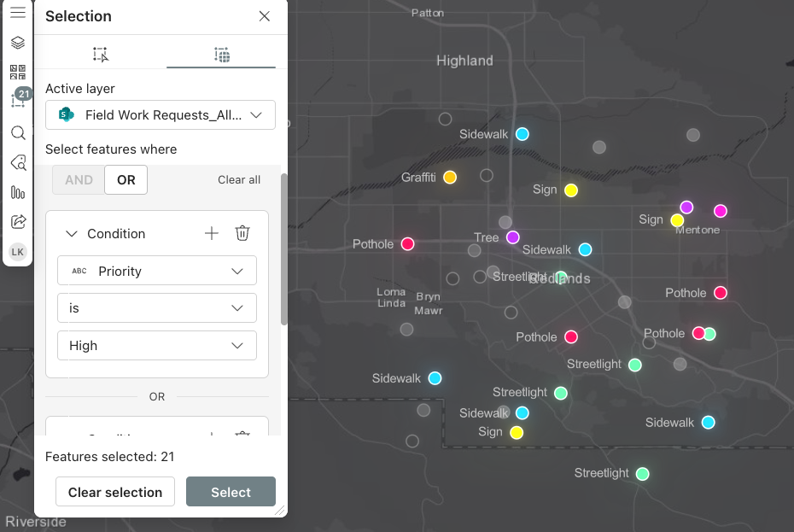Switch to select-by-attributes tab
This screenshot has width=794, height=532.
pyautogui.click(x=221, y=54)
